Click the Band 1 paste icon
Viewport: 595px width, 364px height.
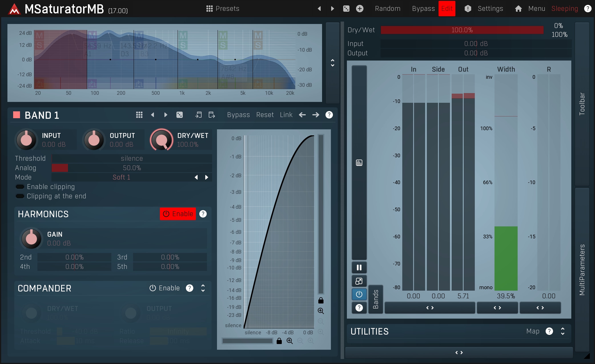212,115
